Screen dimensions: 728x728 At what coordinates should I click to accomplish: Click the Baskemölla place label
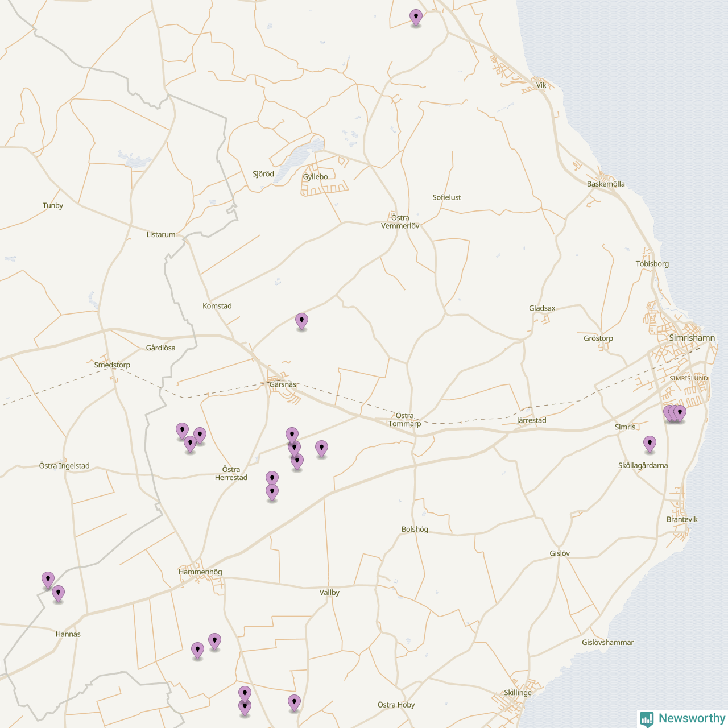pos(606,184)
